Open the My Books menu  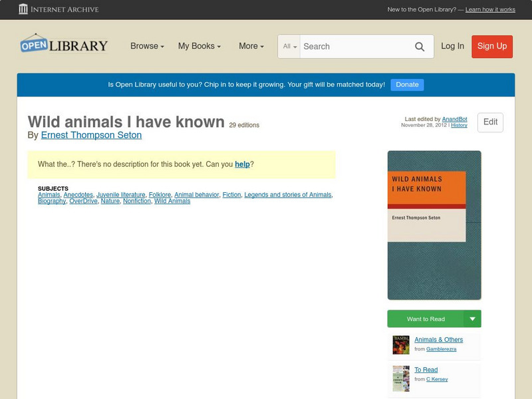point(198,46)
